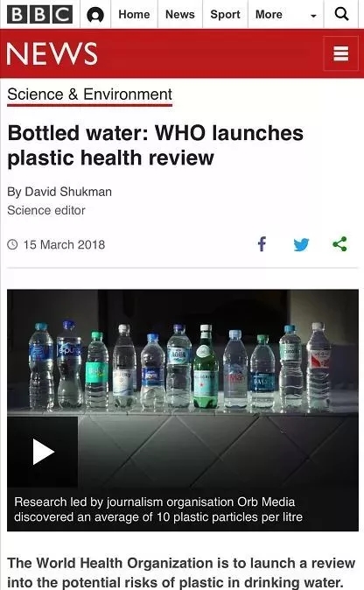Select the News nav item

pos(180,14)
